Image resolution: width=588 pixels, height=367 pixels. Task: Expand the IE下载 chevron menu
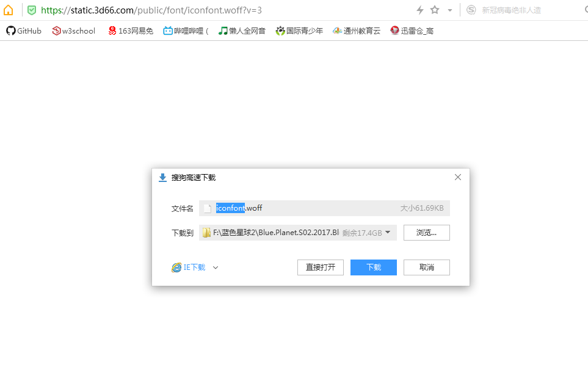pyautogui.click(x=215, y=267)
